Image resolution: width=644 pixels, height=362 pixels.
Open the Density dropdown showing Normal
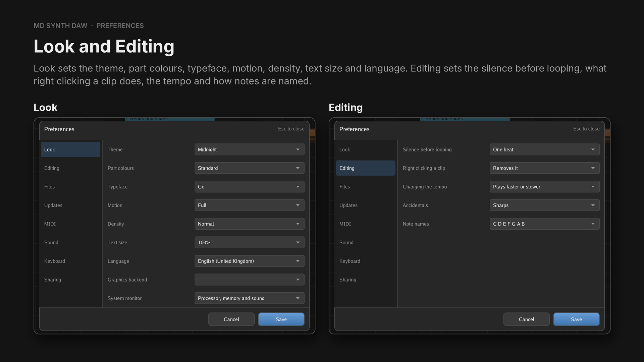[249, 224]
